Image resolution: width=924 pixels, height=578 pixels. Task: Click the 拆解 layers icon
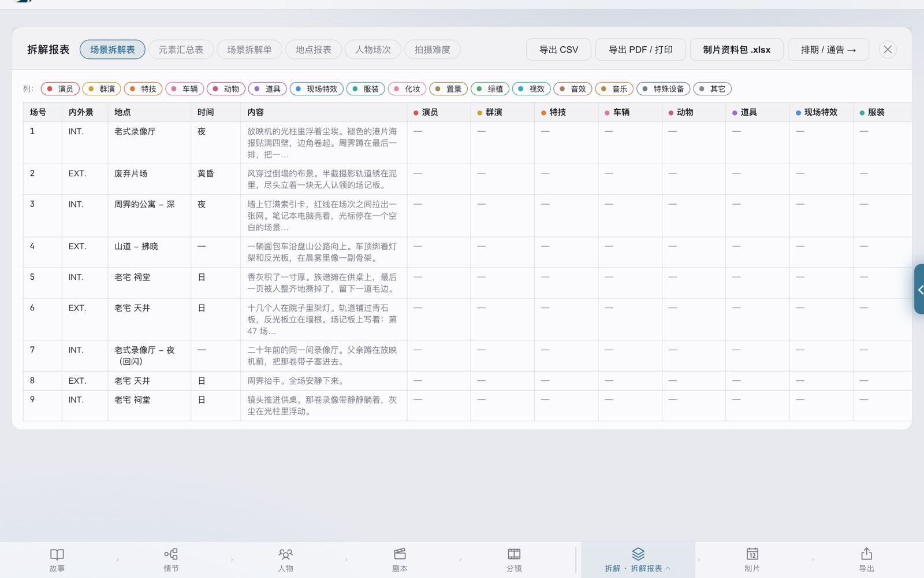[638, 554]
